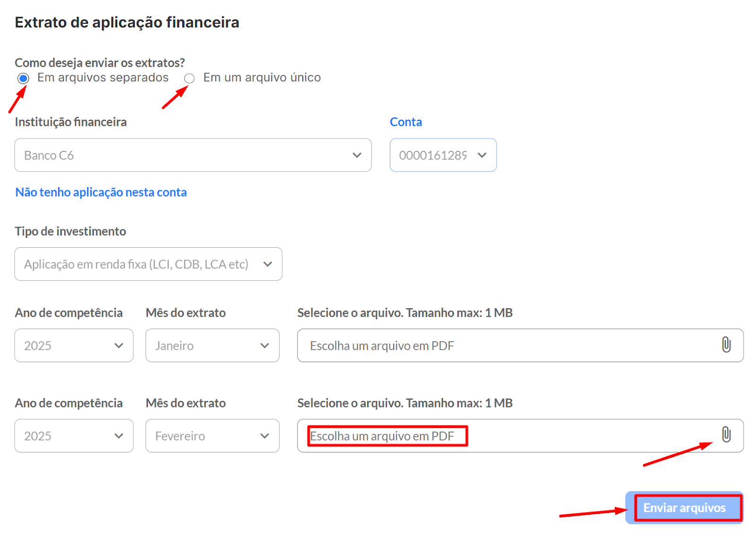Click the chevron arrow in Banco C6 field
This screenshot has width=756, height=547.
point(357,155)
